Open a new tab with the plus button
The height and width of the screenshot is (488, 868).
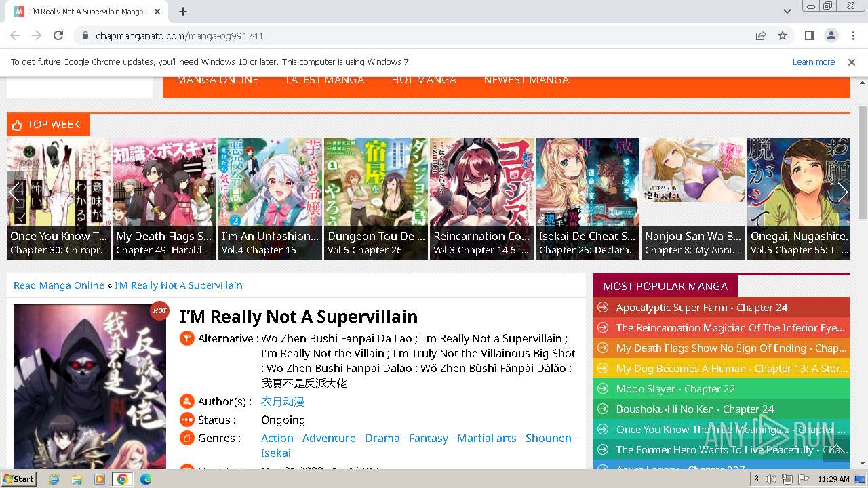pos(183,12)
